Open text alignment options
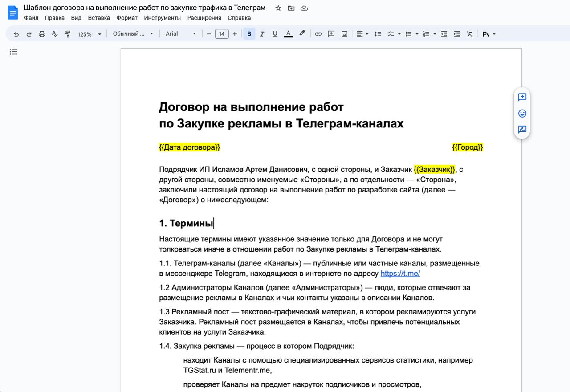Viewport: 570px width, 392px height. tap(362, 34)
